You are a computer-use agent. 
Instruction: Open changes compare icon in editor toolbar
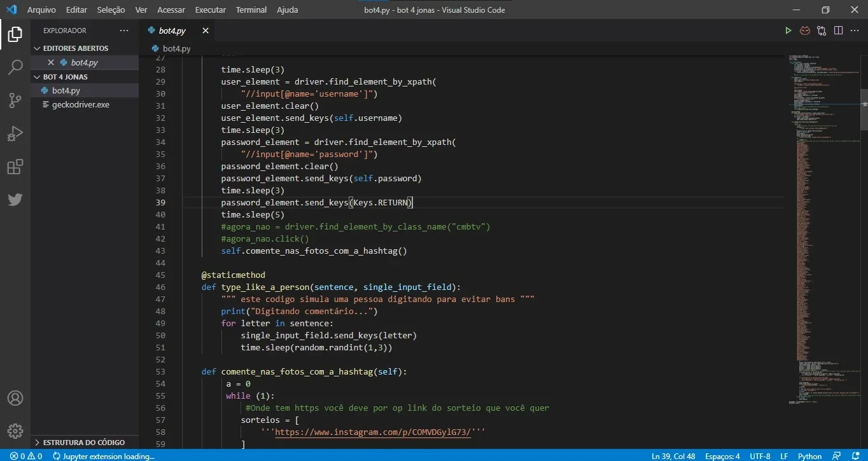click(x=822, y=31)
